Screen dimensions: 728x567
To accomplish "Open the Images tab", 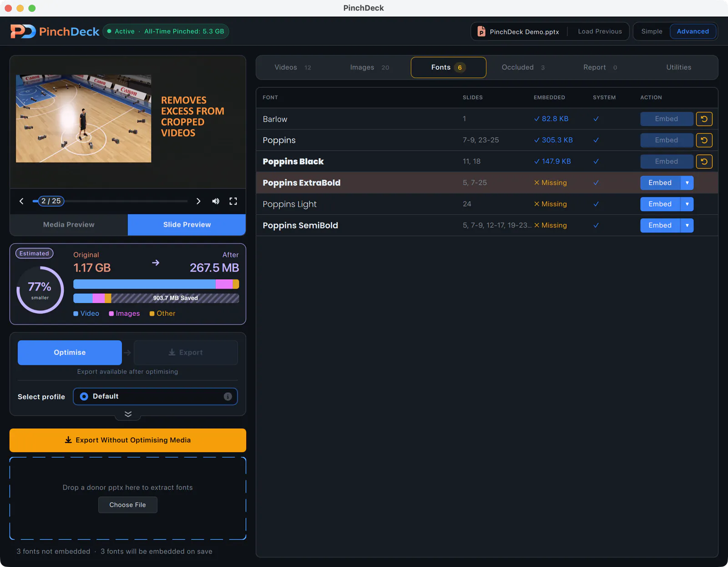I will [369, 67].
